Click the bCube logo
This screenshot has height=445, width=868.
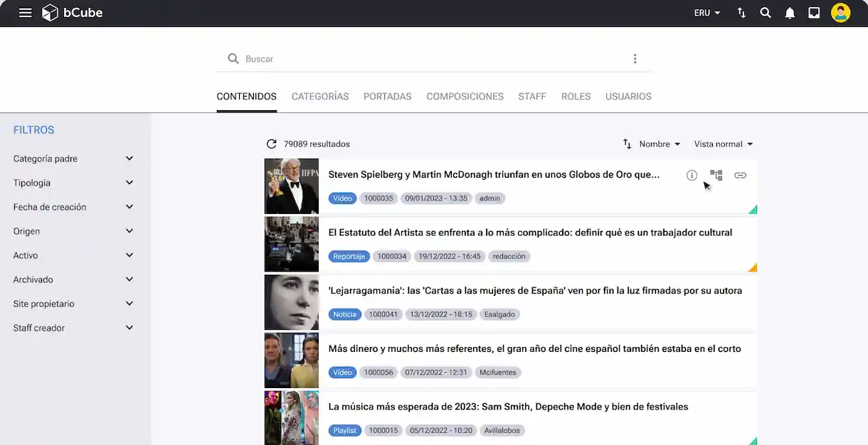click(71, 12)
